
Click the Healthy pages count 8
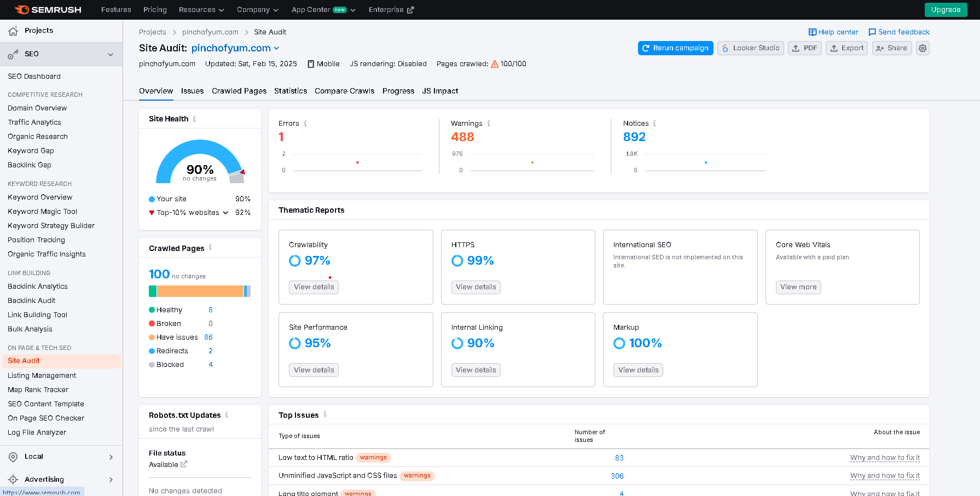click(x=211, y=310)
